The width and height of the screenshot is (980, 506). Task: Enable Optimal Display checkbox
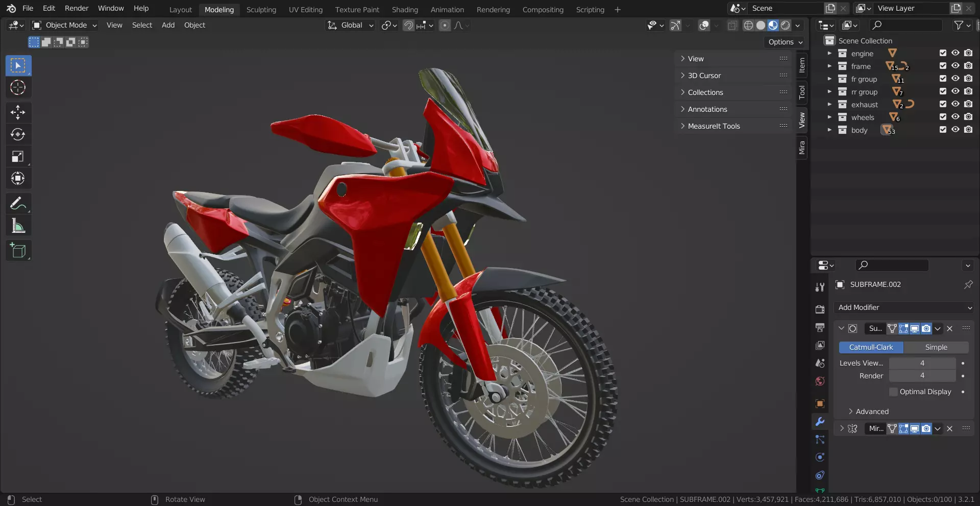point(893,392)
